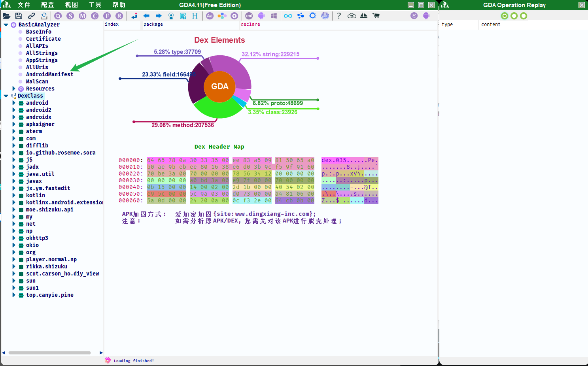Click the tree scrollbar right arrow
This screenshot has height=366, width=588.
pyautogui.click(x=101, y=353)
